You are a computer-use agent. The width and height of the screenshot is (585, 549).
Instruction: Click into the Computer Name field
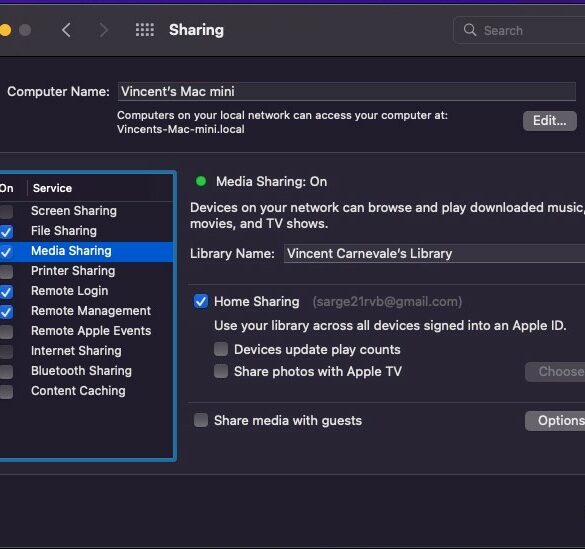pos(347,91)
